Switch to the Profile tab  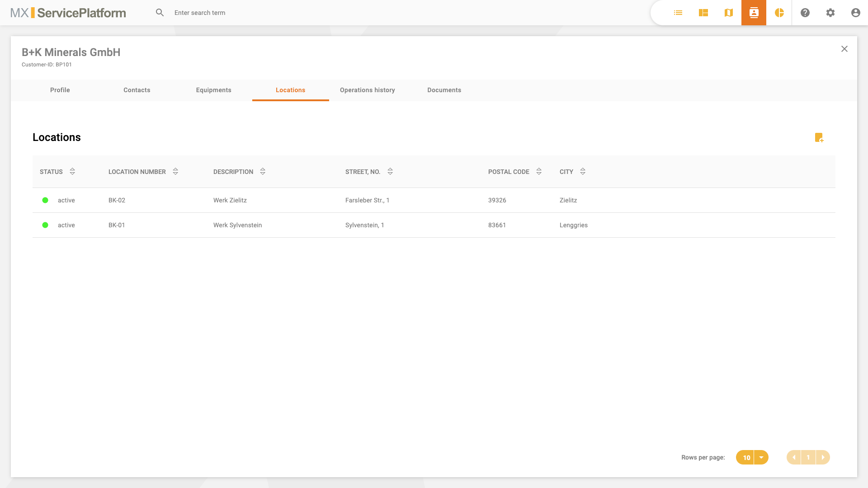[x=60, y=90]
